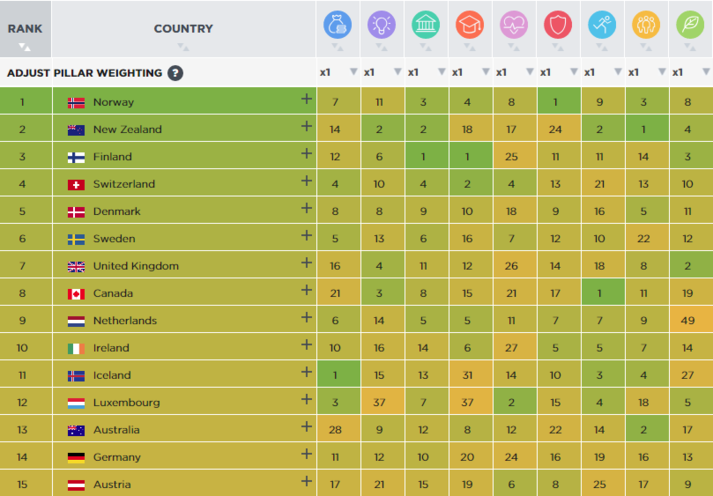Open weighting dropdown under green leaf column
The image size is (713, 496).
click(705, 72)
